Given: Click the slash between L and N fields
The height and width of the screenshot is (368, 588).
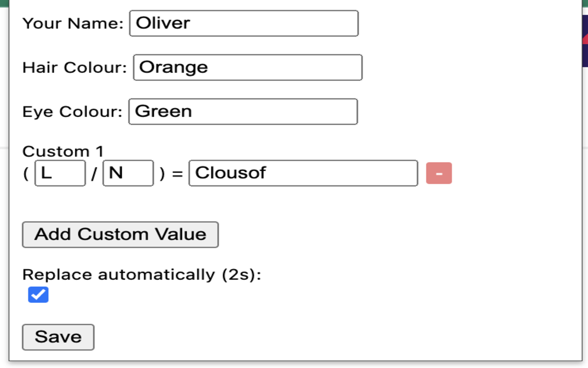Looking at the screenshot, I should (x=94, y=174).
